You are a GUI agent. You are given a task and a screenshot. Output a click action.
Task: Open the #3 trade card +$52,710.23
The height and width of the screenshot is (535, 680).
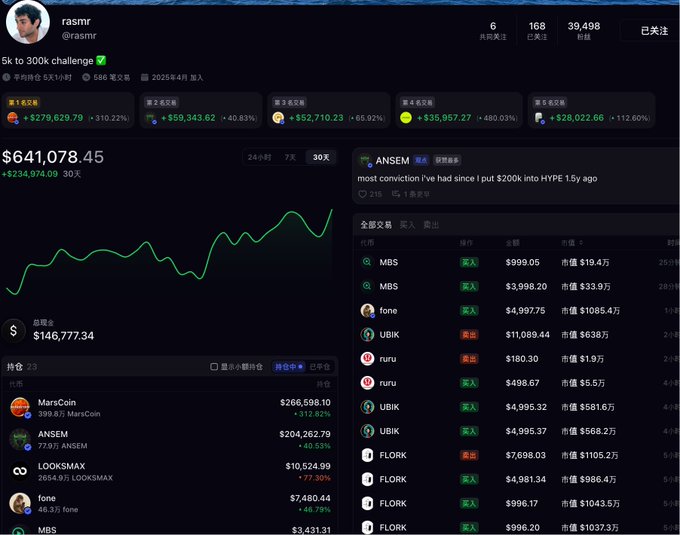click(328, 111)
